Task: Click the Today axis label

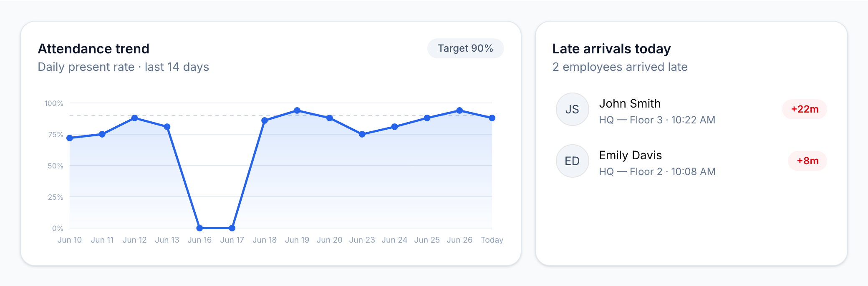Action: [492, 240]
